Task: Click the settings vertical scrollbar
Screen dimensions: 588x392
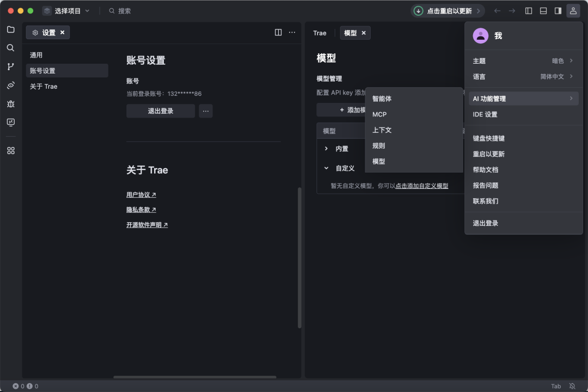Action: pyautogui.click(x=299, y=258)
